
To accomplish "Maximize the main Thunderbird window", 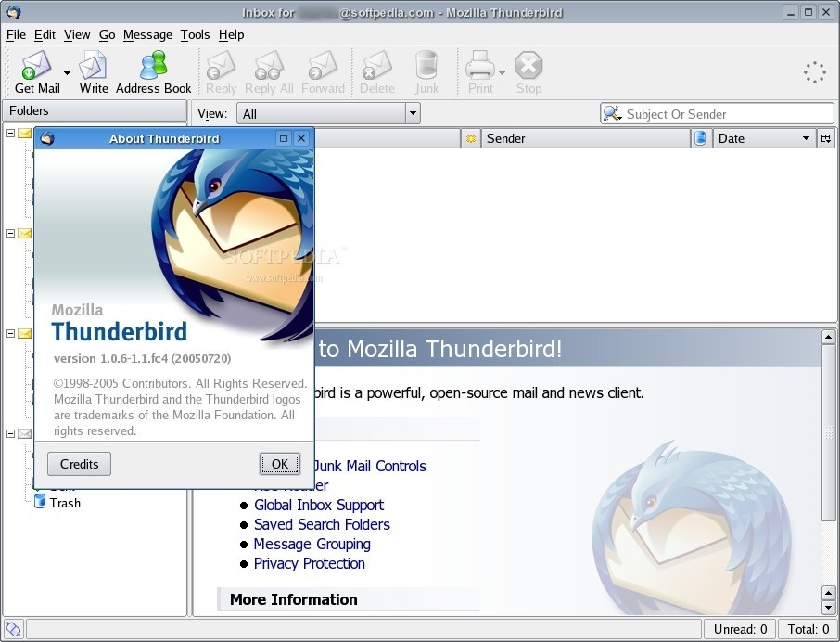I will tap(808, 12).
